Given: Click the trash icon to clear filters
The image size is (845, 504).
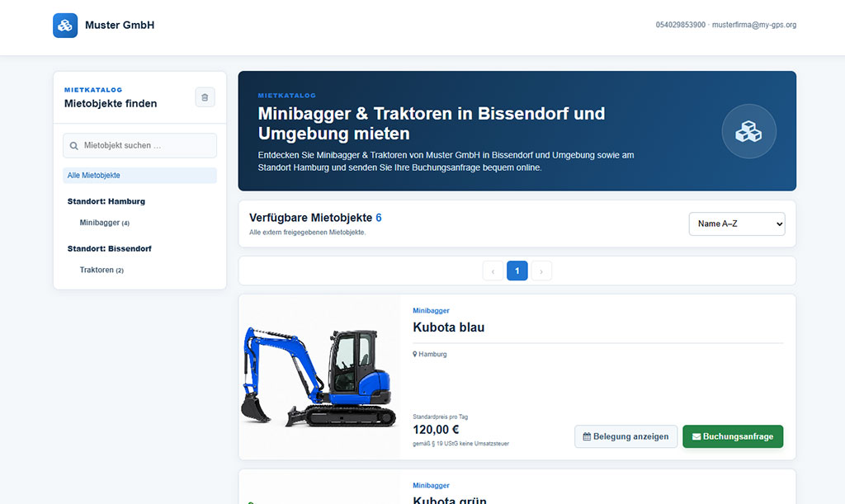Looking at the screenshot, I should pos(205,97).
